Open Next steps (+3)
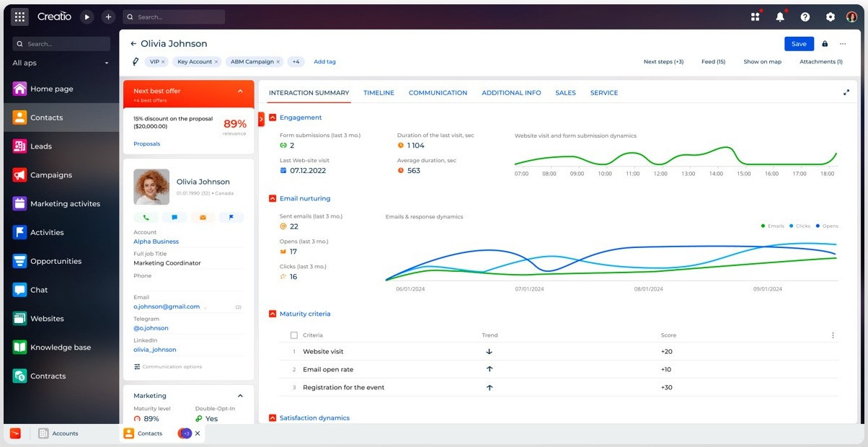This screenshot has height=447, width=868. (663, 62)
